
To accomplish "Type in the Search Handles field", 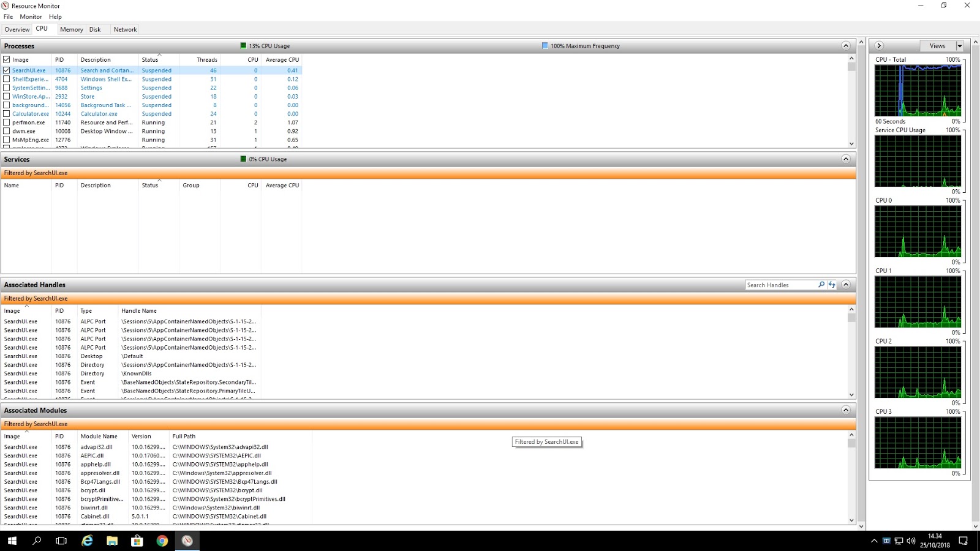I will 781,285.
